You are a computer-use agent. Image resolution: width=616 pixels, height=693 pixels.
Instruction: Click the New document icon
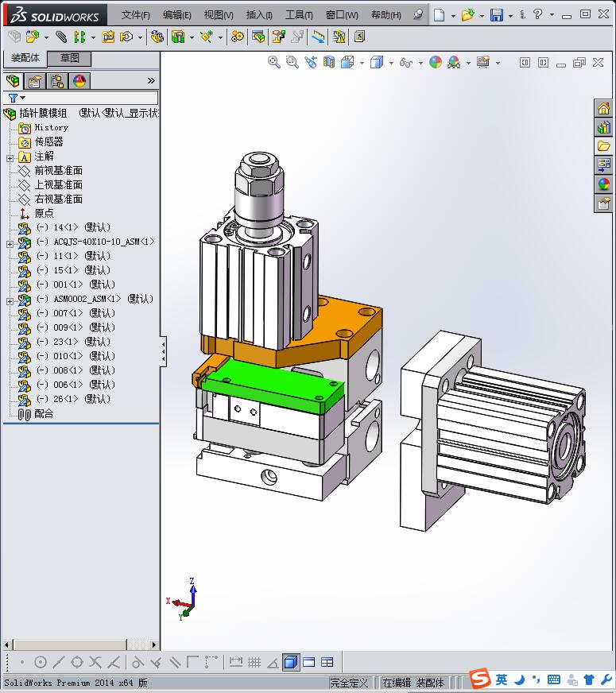439,15
